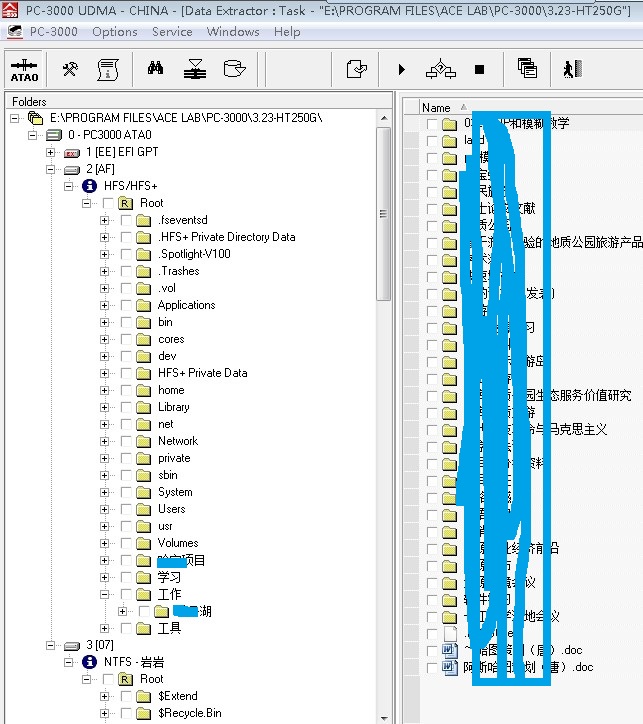The image size is (643, 724).
Task: Check the box beside the Library folder
Action: (127, 407)
